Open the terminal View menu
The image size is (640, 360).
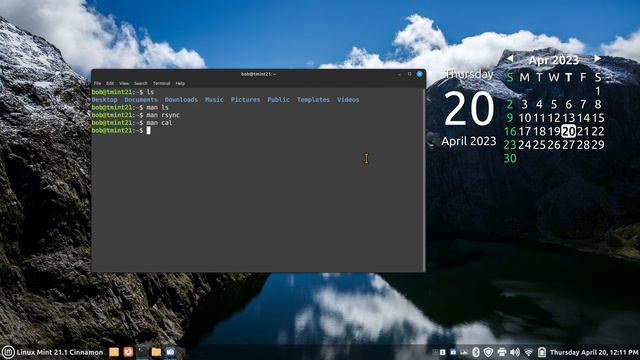[x=124, y=83]
